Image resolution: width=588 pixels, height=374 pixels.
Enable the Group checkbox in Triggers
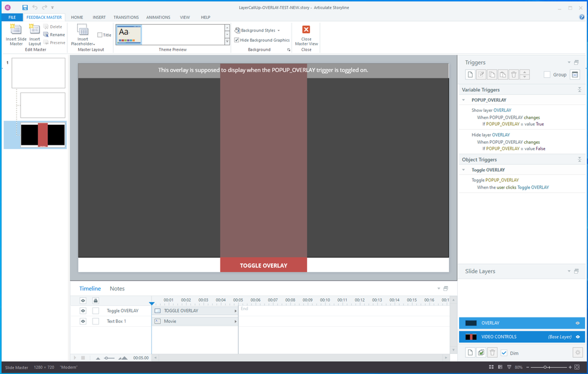click(547, 75)
